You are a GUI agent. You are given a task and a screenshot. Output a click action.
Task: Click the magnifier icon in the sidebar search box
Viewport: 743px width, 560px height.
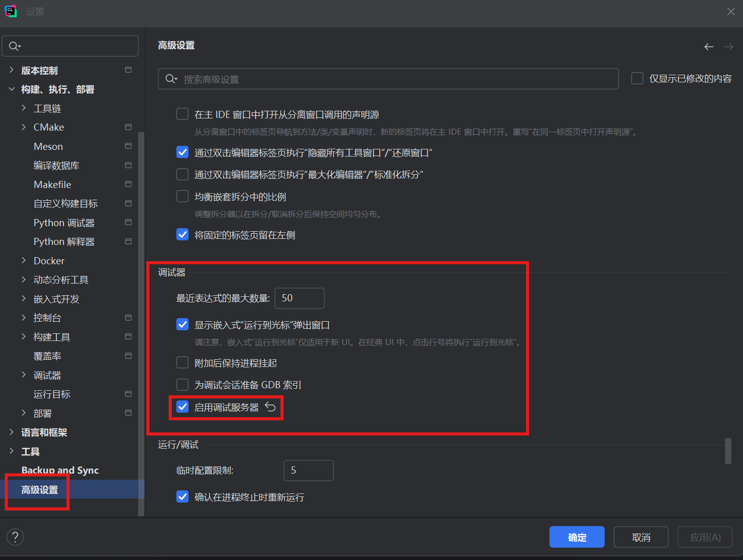tap(15, 46)
